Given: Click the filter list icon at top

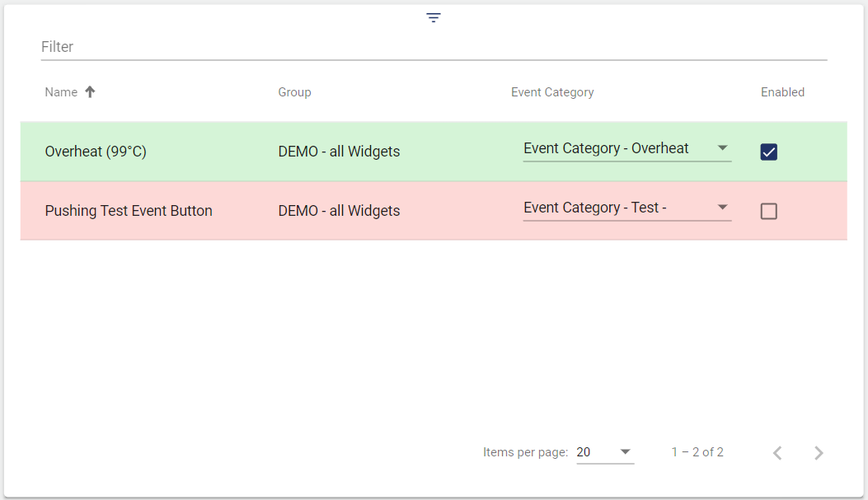Looking at the screenshot, I should point(434,17).
